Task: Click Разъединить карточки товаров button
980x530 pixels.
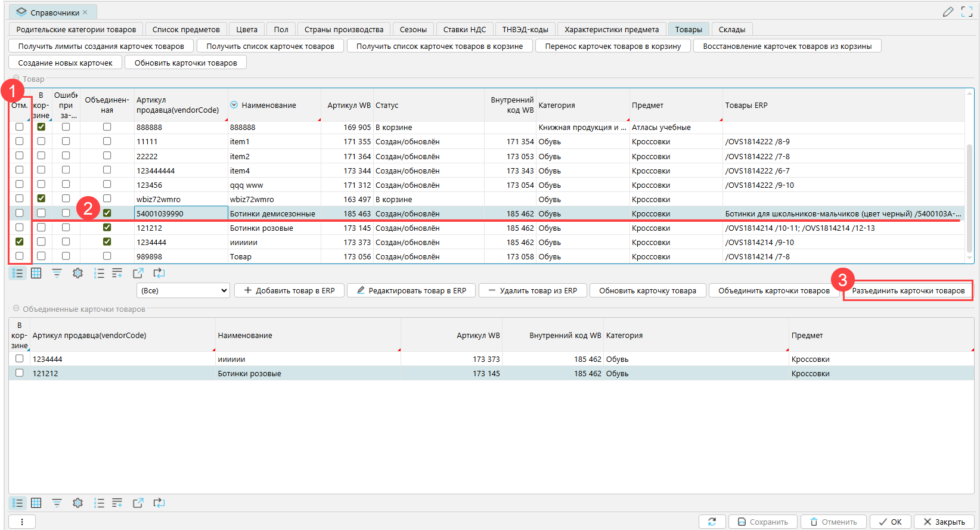Action: (908, 290)
